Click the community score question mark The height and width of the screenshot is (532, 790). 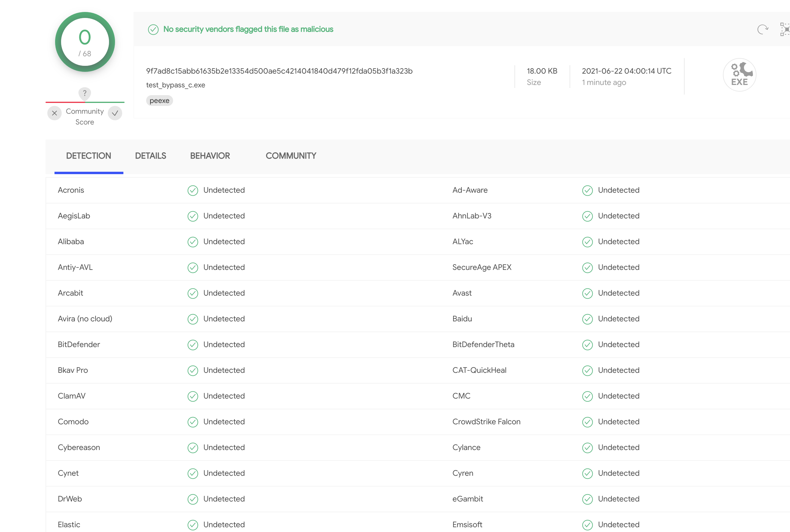click(x=84, y=93)
